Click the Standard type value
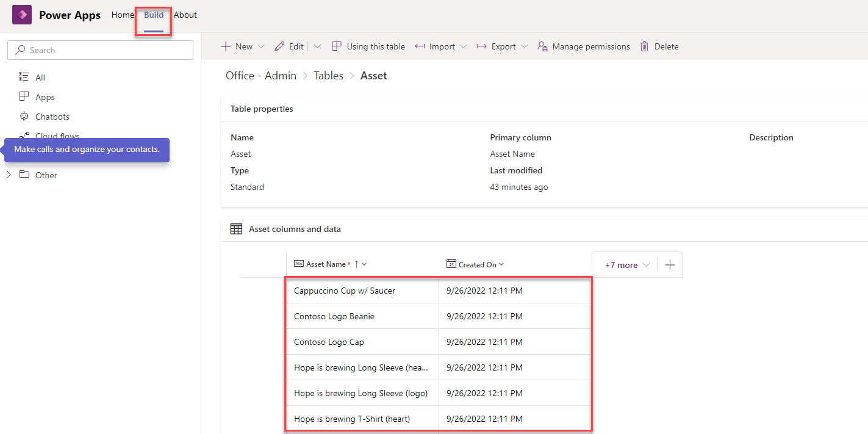Viewport: 868px width, 434px height. tap(247, 187)
